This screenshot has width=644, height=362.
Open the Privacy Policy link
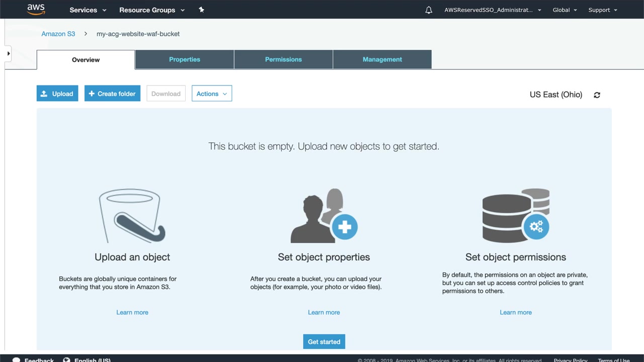(x=571, y=360)
